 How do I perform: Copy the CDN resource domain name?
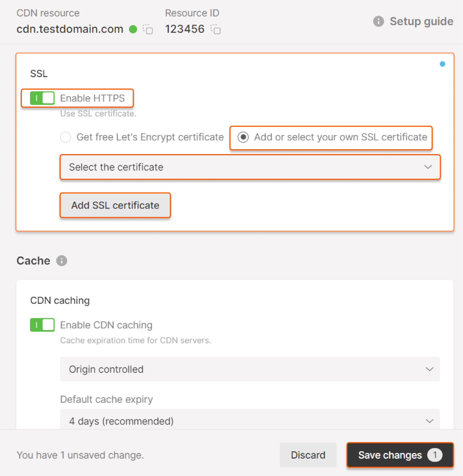[148, 30]
